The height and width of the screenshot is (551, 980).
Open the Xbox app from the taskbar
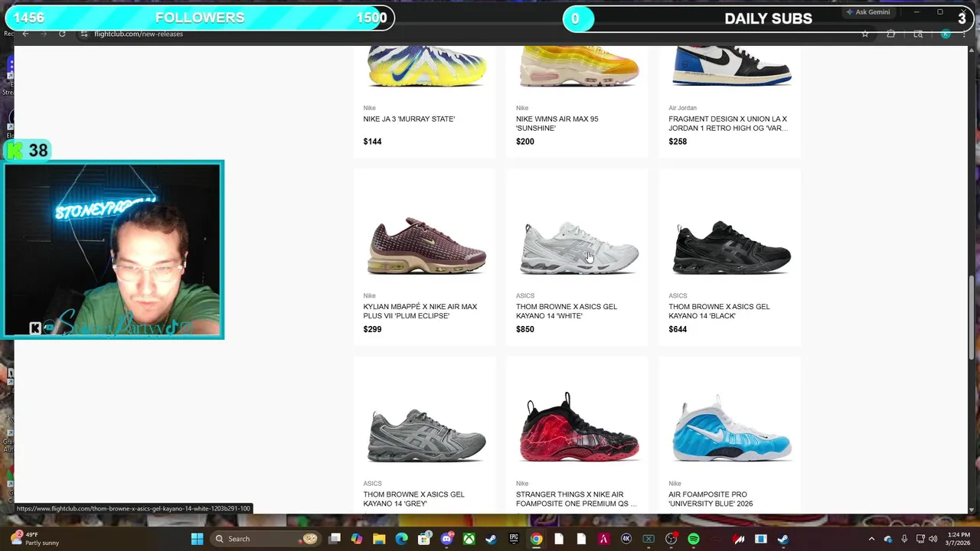[469, 539]
